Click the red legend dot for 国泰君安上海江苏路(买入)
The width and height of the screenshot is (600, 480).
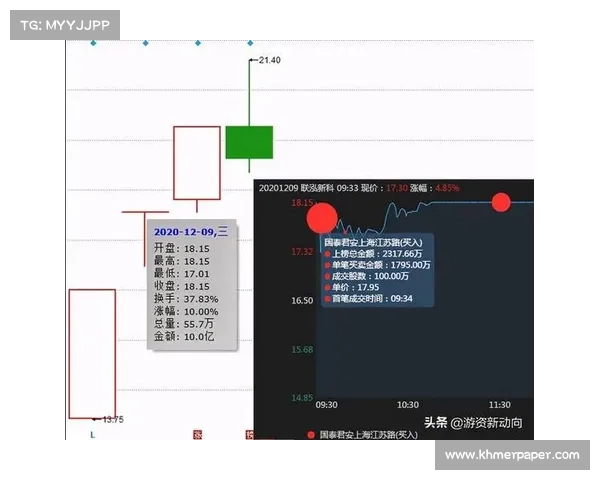coord(311,435)
